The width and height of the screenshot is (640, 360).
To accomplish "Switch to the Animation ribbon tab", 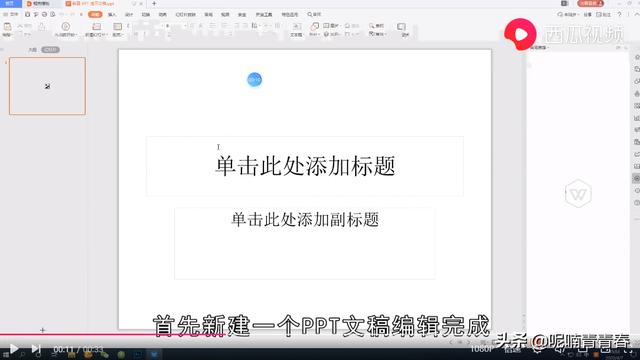I will [162, 14].
